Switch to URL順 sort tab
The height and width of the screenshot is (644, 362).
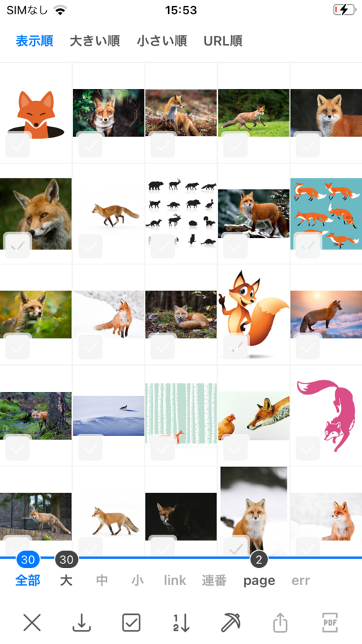coord(223,41)
